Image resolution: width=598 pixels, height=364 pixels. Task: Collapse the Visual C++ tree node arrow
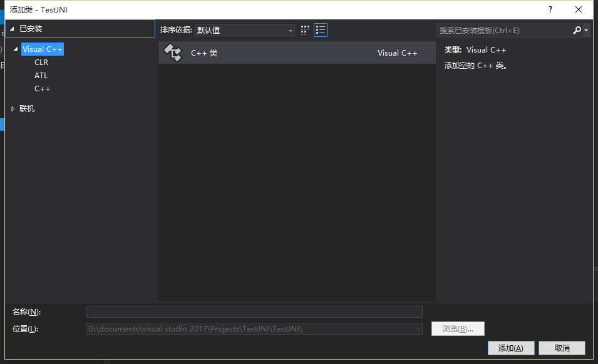(x=16, y=49)
